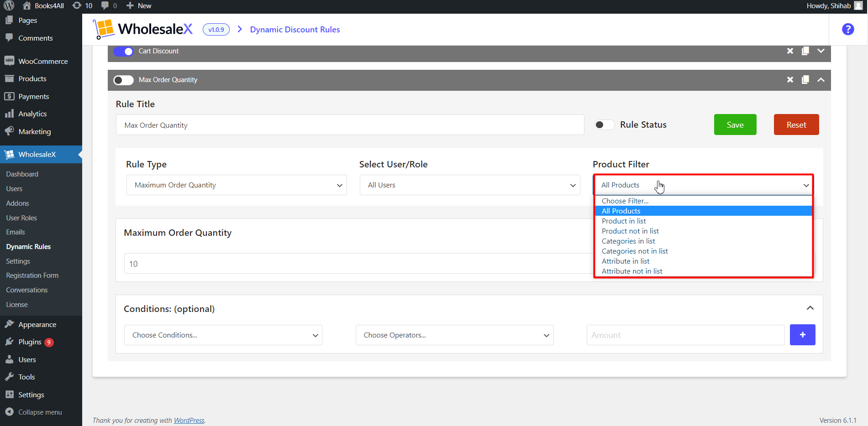
Task: Open the WooCommerce sidebar icon
Action: coord(9,61)
